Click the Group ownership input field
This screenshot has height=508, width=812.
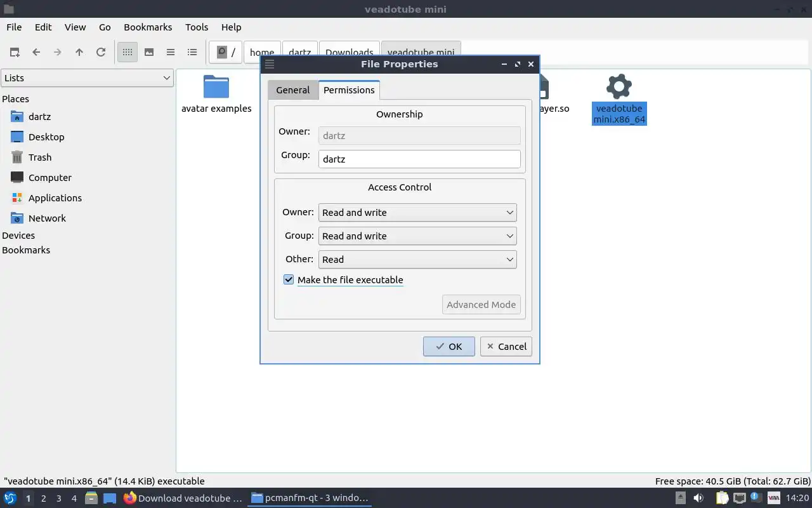419,159
